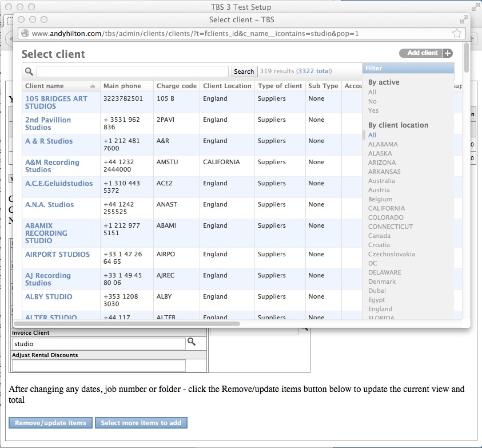482x448 pixels.
Task: Click the plus icon next to Add client
Action: 448,53
